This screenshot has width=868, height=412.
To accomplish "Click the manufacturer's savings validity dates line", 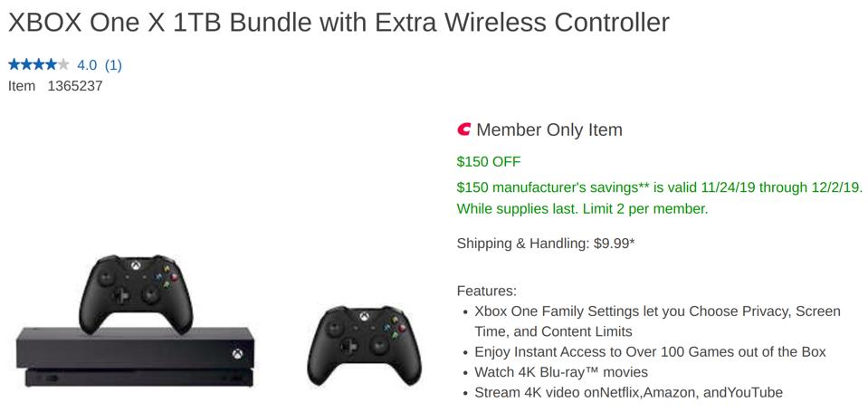I will (x=659, y=187).
